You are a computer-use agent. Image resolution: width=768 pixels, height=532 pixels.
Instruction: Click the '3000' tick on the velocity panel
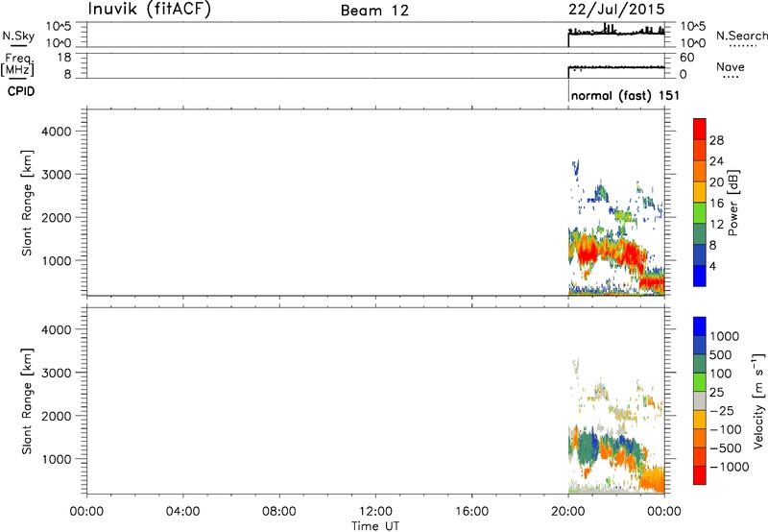[x=57, y=373]
